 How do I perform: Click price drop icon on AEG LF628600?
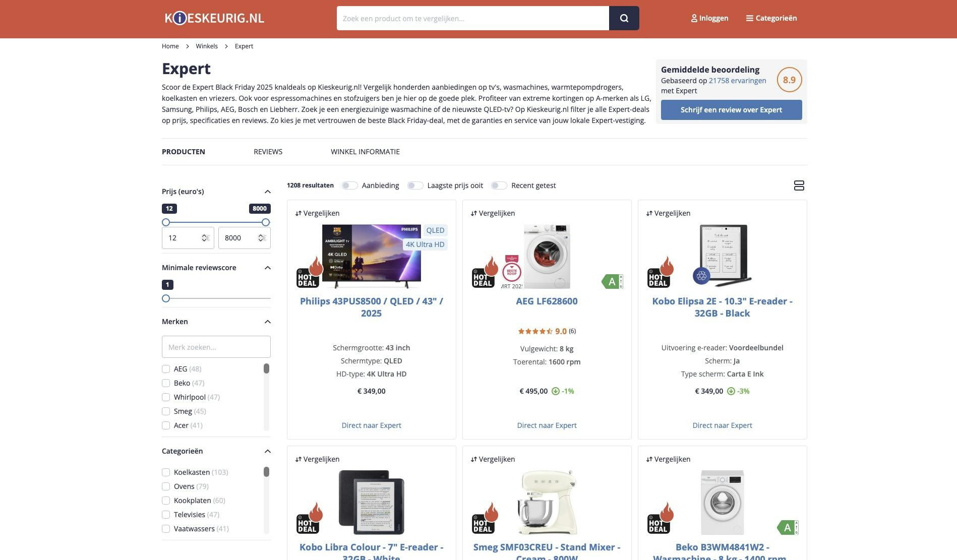coord(556,391)
